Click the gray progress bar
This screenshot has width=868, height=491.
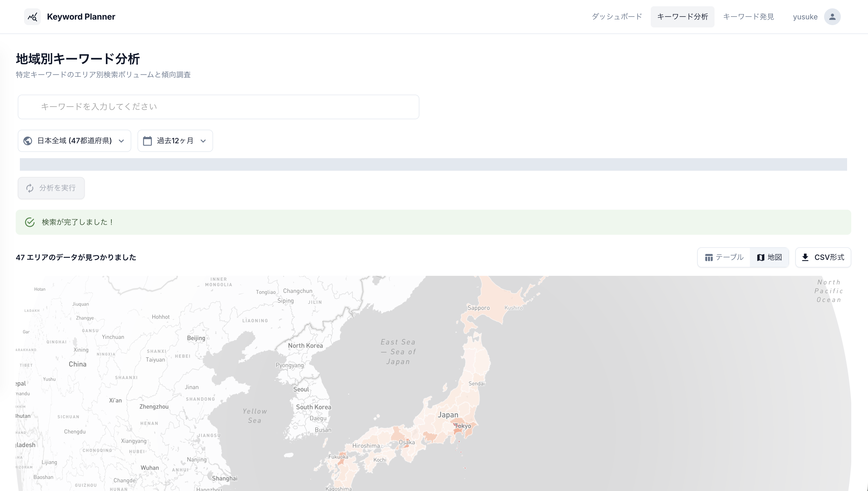point(433,164)
